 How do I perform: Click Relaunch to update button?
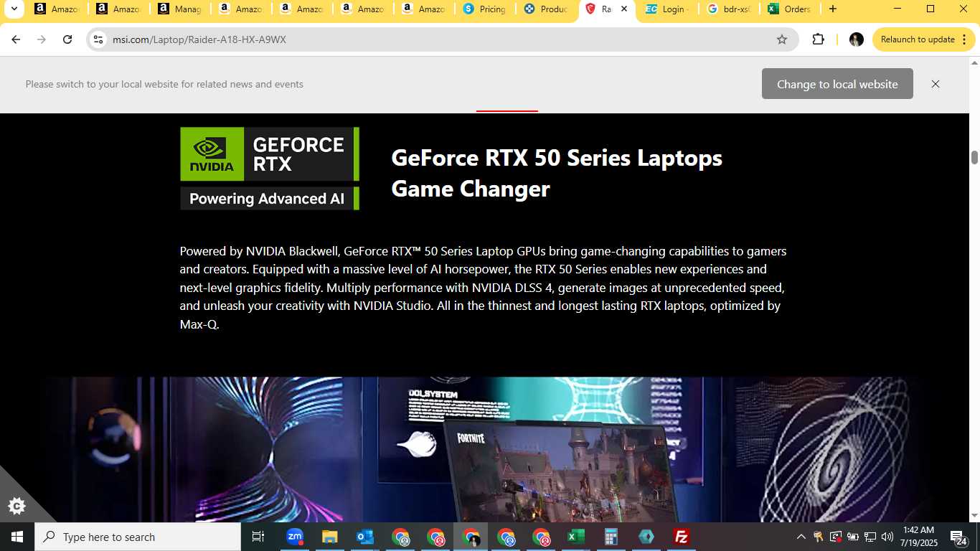923,39
